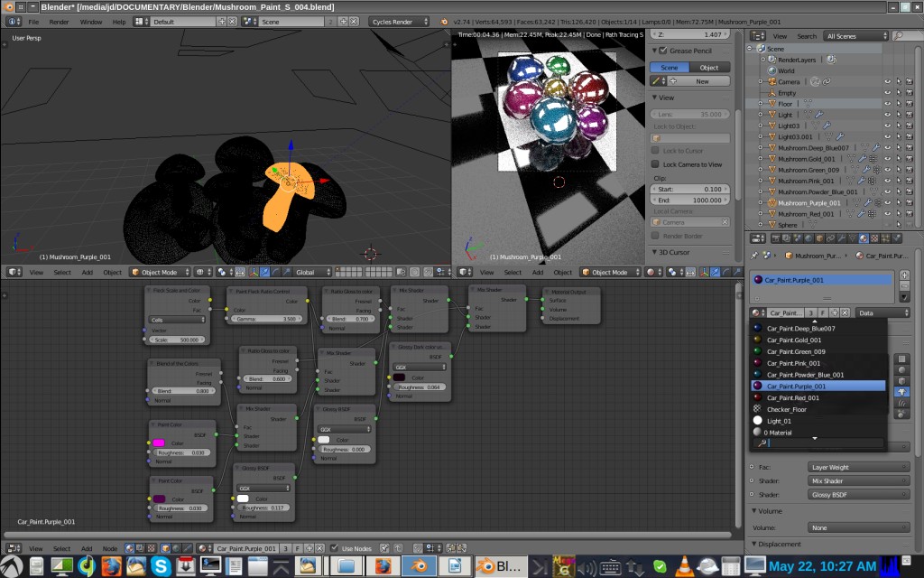Toggle Use Nodes in the node editor
Image resolution: width=924 pixels, height=578 pixels.
point(334,549)
